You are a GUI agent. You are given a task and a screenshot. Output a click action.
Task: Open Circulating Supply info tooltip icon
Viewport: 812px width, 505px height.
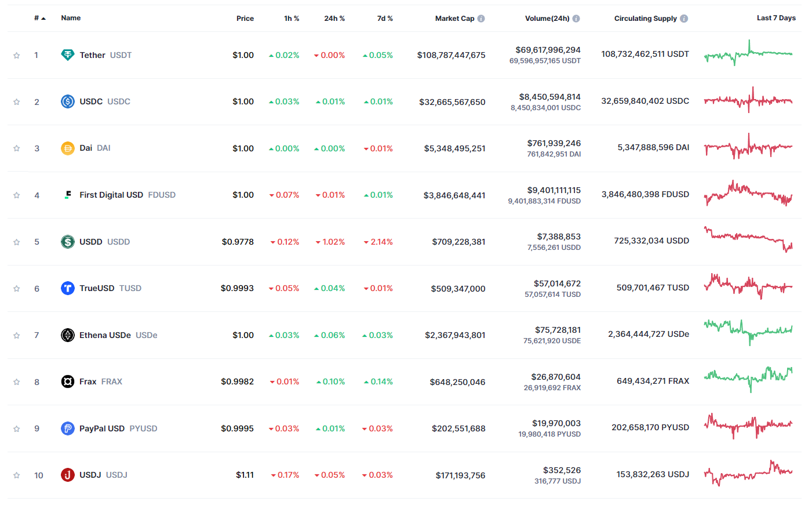684,19
